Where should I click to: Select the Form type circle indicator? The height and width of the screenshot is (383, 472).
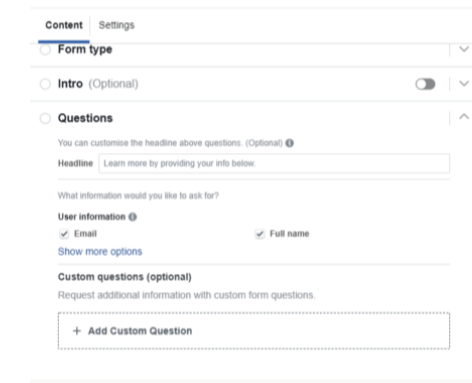45,50
